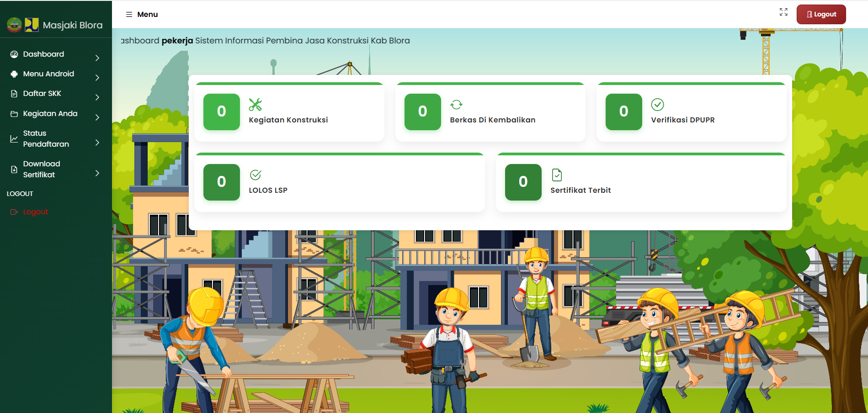Expand the Dashboard chevron arrow
Screen dimensions: 868x413
[97, 58]
